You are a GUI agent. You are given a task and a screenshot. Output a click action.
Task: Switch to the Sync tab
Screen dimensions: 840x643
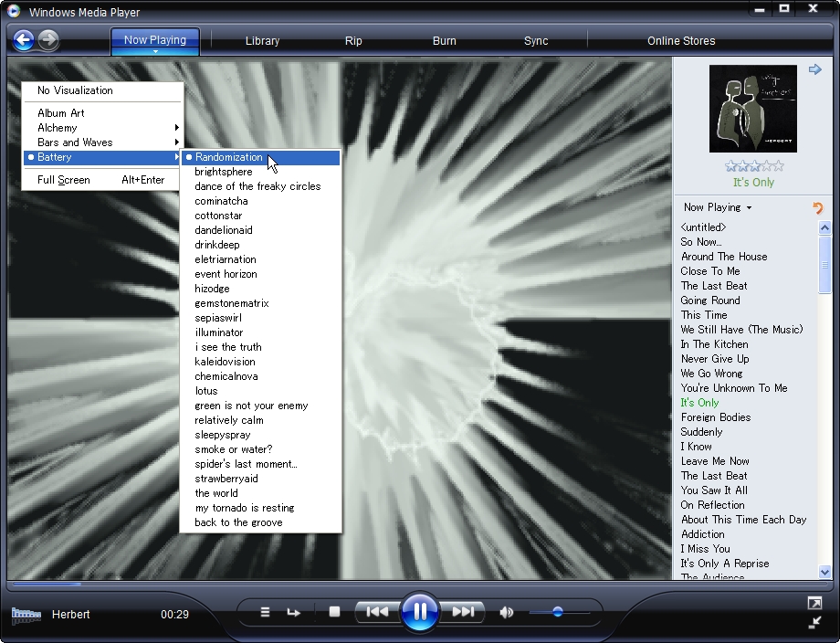pos(536,41)
